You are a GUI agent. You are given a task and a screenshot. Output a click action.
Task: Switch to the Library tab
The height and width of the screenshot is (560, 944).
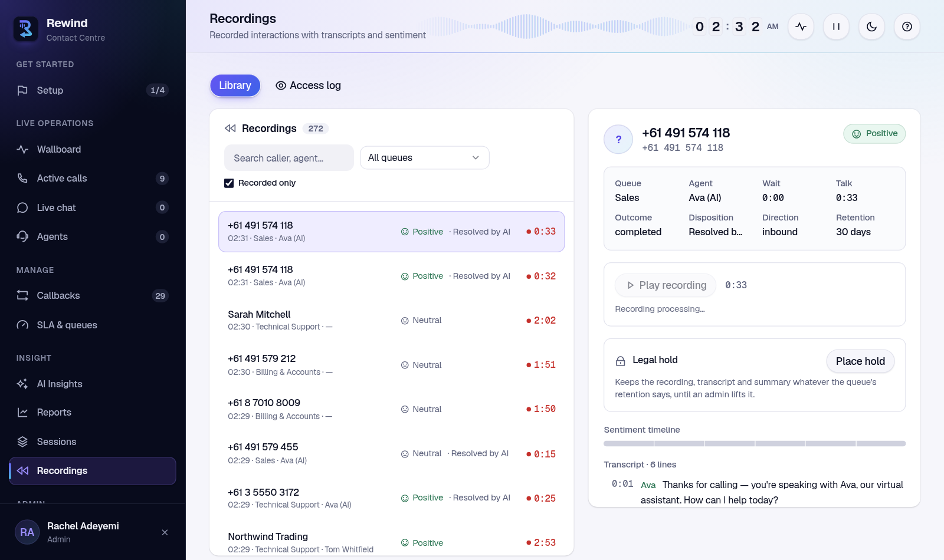tap(235, 85)
